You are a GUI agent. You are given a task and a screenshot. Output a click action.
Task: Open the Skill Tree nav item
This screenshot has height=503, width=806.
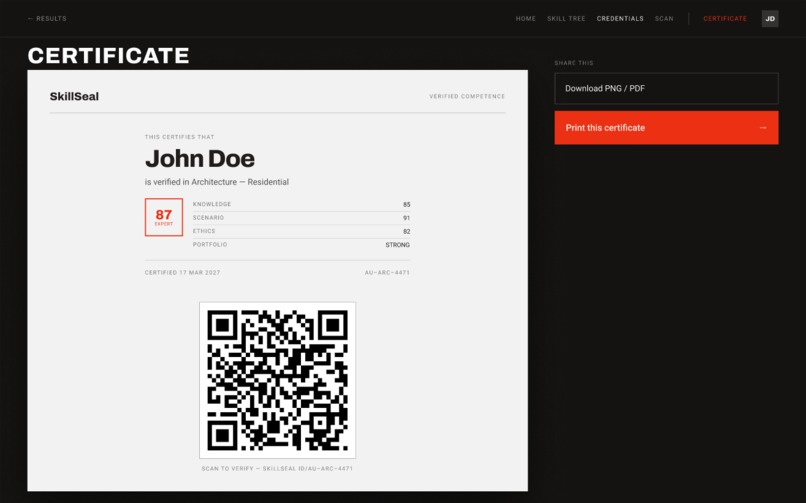pos(566,18)
